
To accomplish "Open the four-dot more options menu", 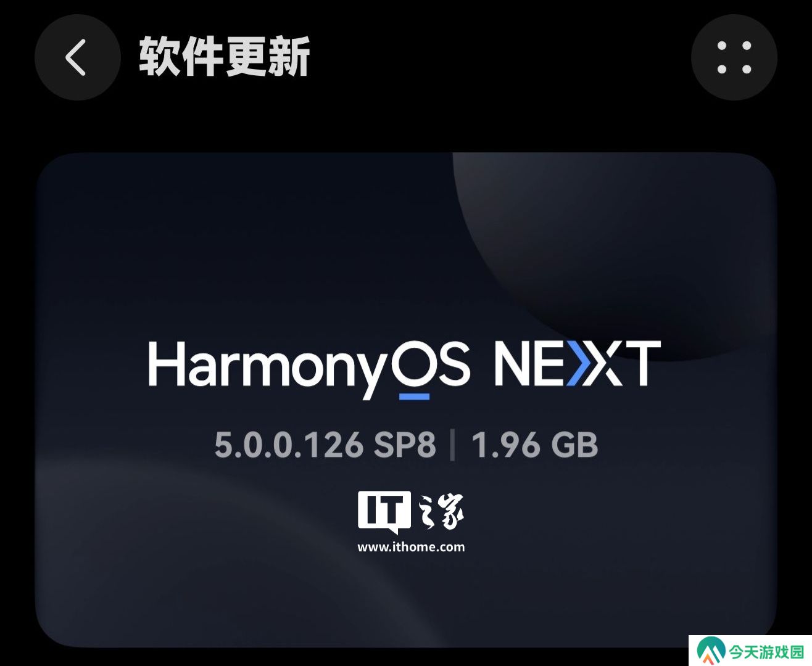I will pos(734,57).
